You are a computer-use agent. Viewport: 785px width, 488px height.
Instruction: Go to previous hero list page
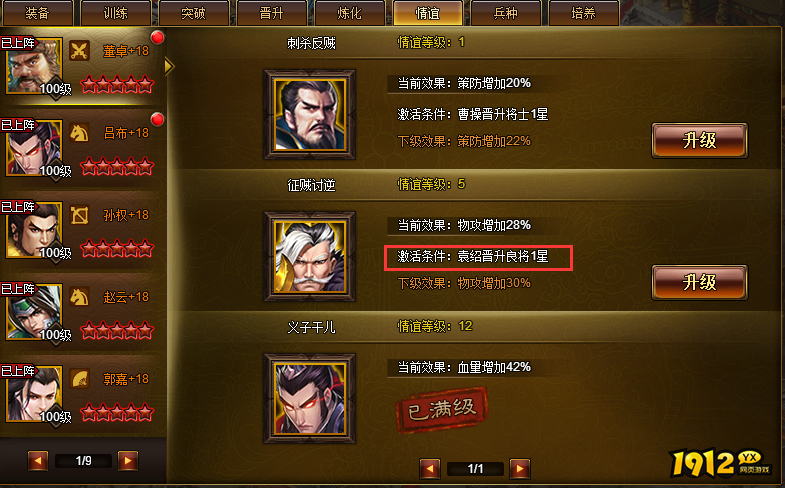[38, 460]
